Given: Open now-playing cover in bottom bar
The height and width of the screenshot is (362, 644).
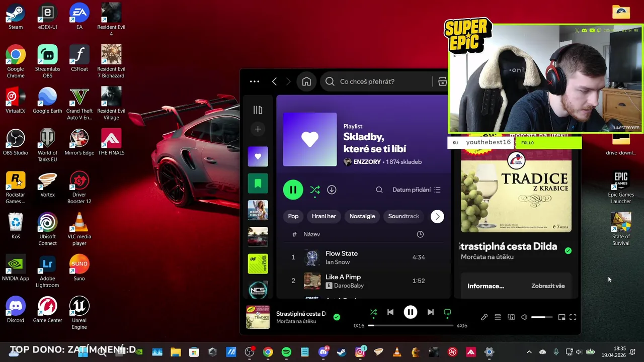Looking at the screenshot, I should coord(258,317).
